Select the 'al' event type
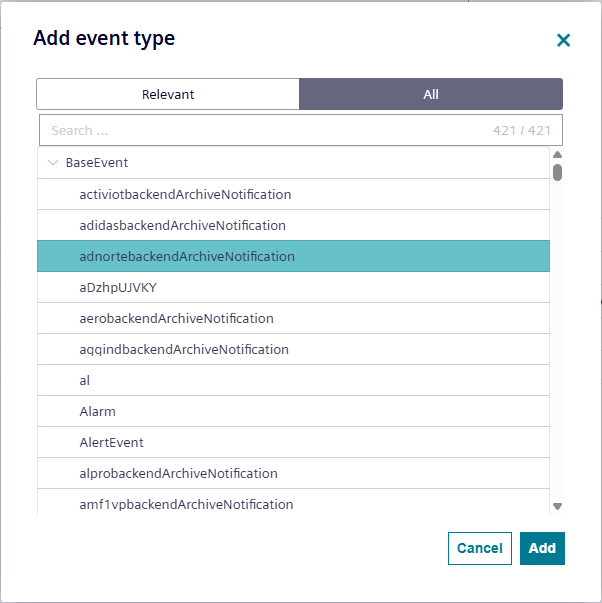This screenshot has width=602, height=603. (85, 380)
